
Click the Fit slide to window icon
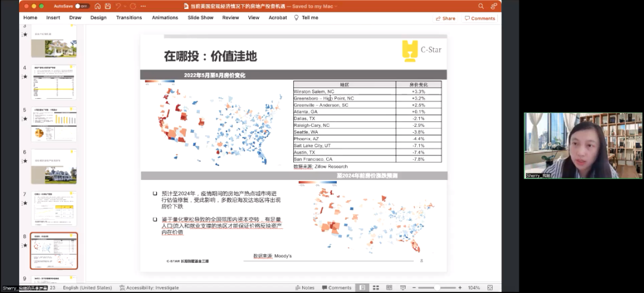pos(490,288)
